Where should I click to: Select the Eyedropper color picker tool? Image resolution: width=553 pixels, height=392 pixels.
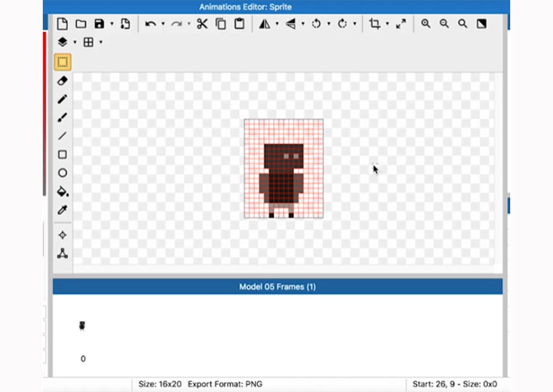click(x=62, y=210)
